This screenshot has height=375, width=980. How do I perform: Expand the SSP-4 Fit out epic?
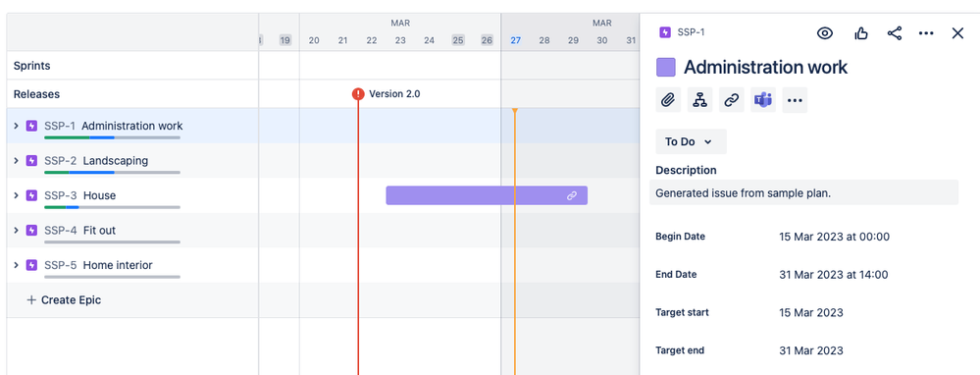click(17, 230)
